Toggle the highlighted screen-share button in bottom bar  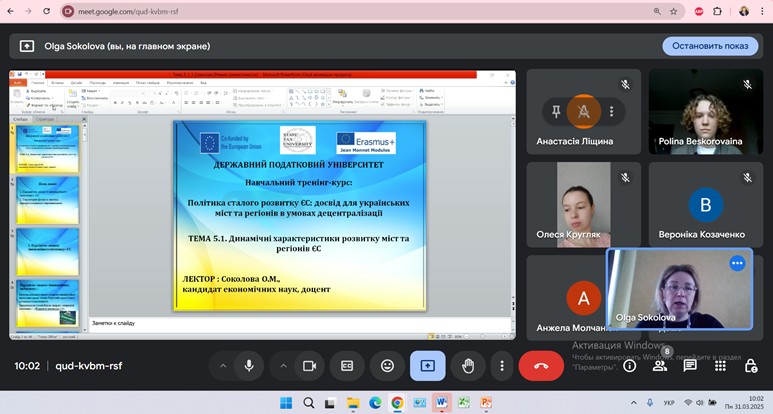click(x=427, y=366)
